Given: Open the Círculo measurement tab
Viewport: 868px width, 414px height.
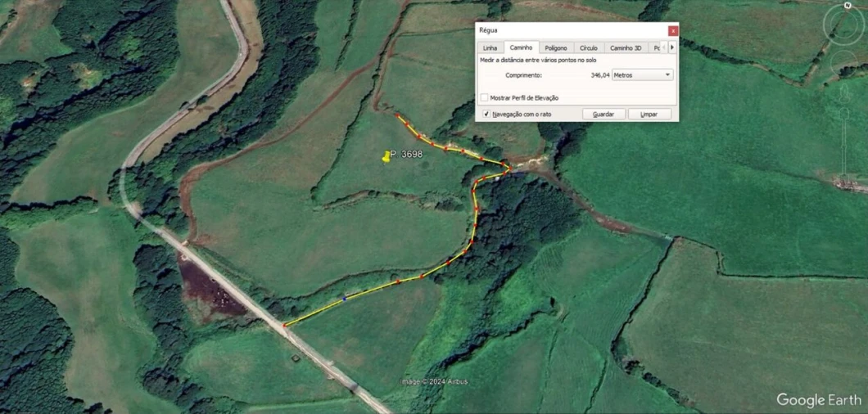Looking at the screenshot, I should (588, 48).
